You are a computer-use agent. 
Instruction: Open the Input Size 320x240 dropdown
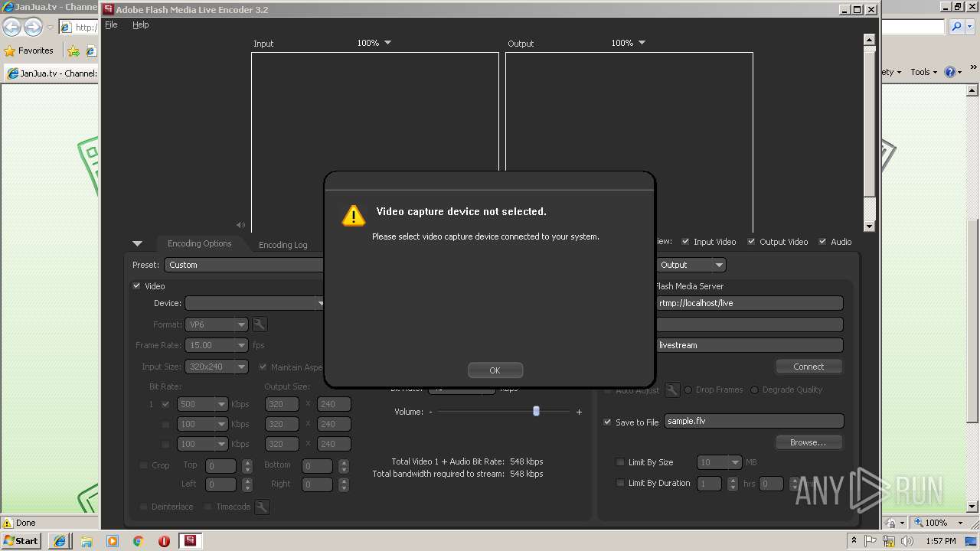pyautogui.click(x=217, y=367)
